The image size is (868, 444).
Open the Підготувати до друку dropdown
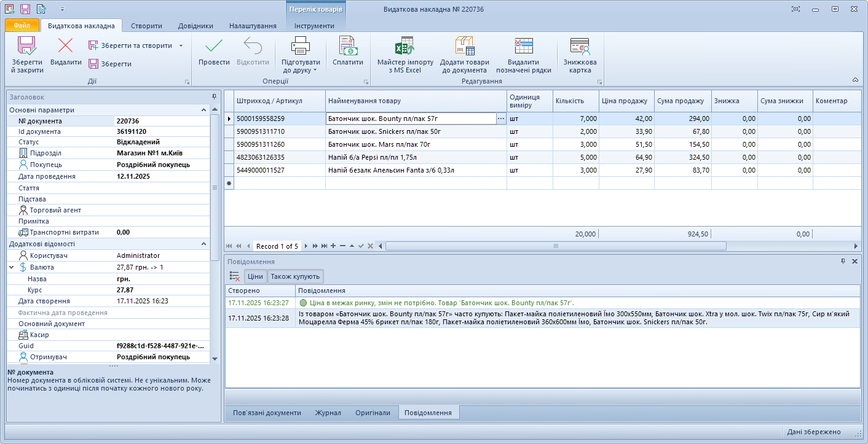301,66
